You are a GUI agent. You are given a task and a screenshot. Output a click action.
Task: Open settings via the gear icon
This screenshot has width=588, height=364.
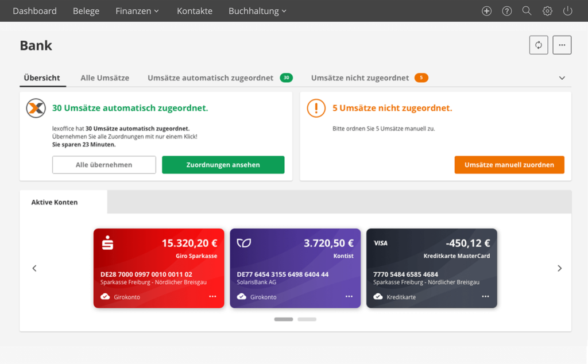(547, 11)
